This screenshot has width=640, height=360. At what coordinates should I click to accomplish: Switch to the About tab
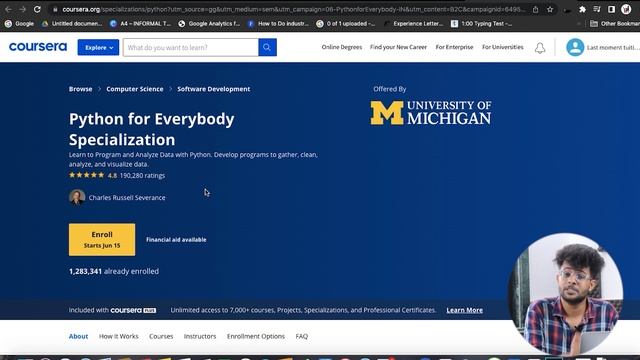point(78,336)
